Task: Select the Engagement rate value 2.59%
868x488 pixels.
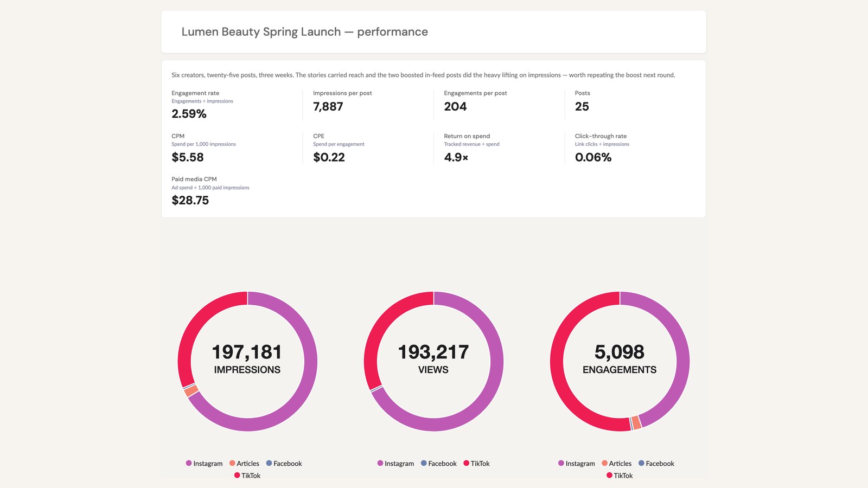Action: (x=189, y=114)
